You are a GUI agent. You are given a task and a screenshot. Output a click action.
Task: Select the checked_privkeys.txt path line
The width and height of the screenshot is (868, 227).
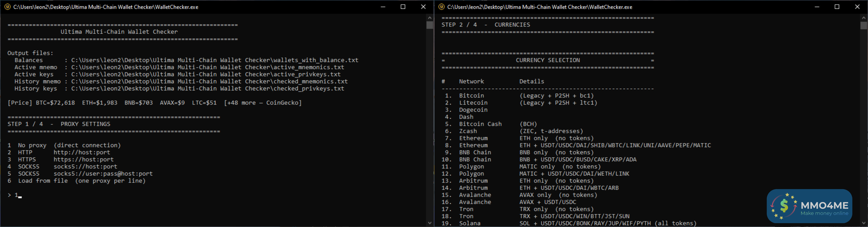179,88
